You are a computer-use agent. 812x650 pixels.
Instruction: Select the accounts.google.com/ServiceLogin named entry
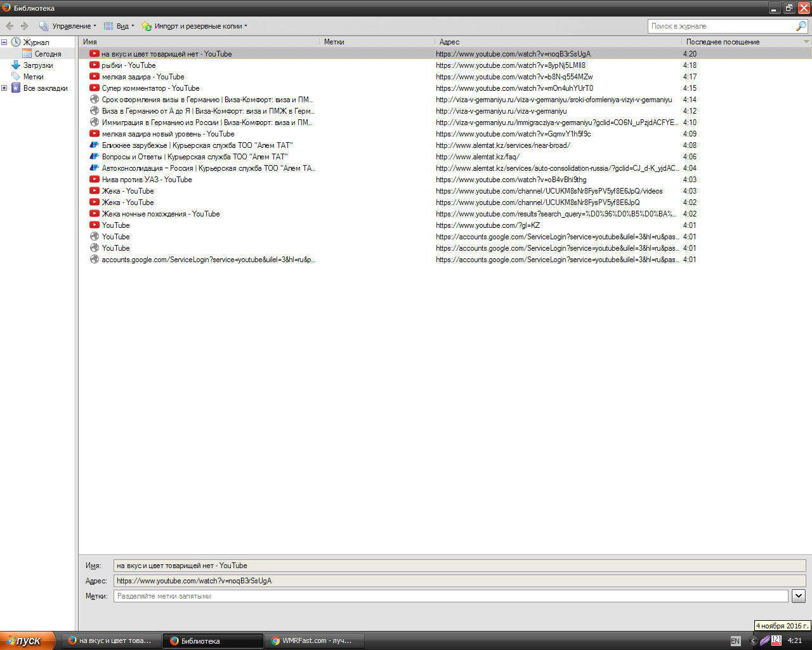pyautogui.click(x=445, y=260)
